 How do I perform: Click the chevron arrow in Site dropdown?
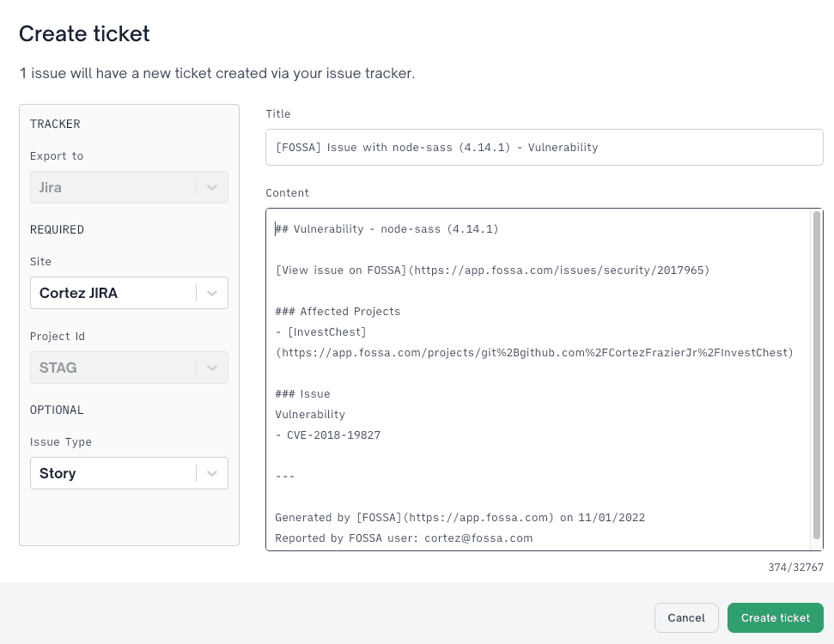coord(211,293)
